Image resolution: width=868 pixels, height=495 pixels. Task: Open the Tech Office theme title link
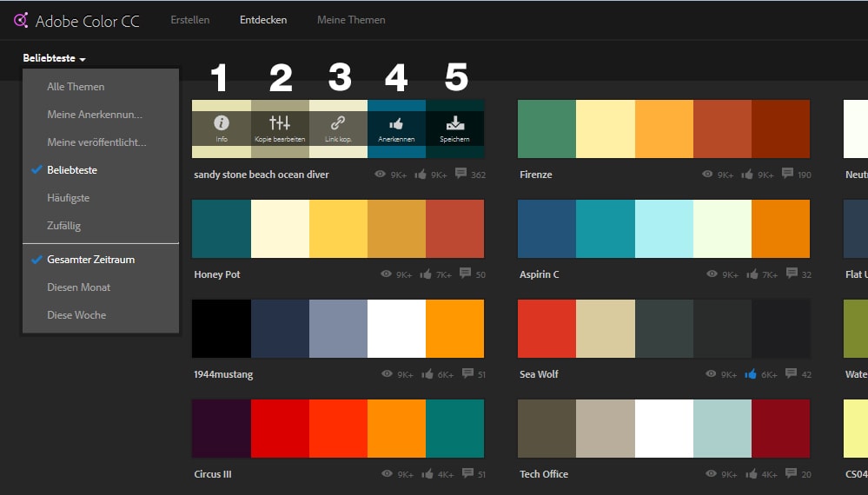point(543,474)
